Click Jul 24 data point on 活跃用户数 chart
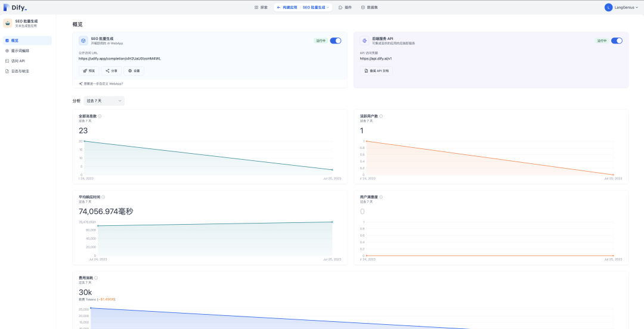Screen dimensions: 644x329 pos(366,141)
